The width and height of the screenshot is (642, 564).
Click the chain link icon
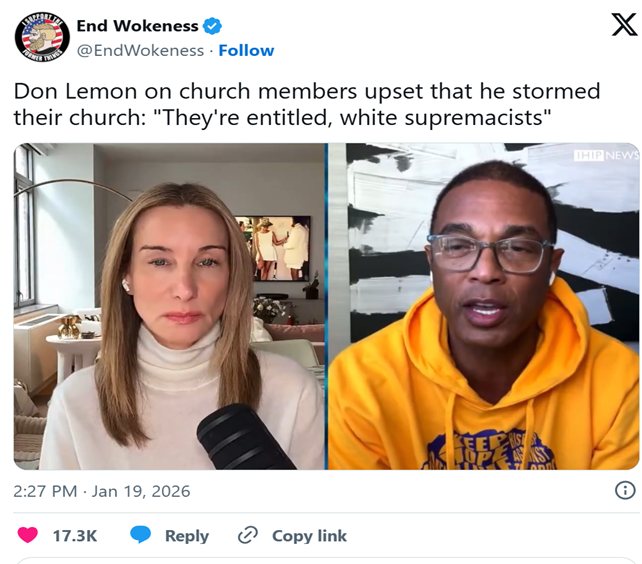point(248,535)
